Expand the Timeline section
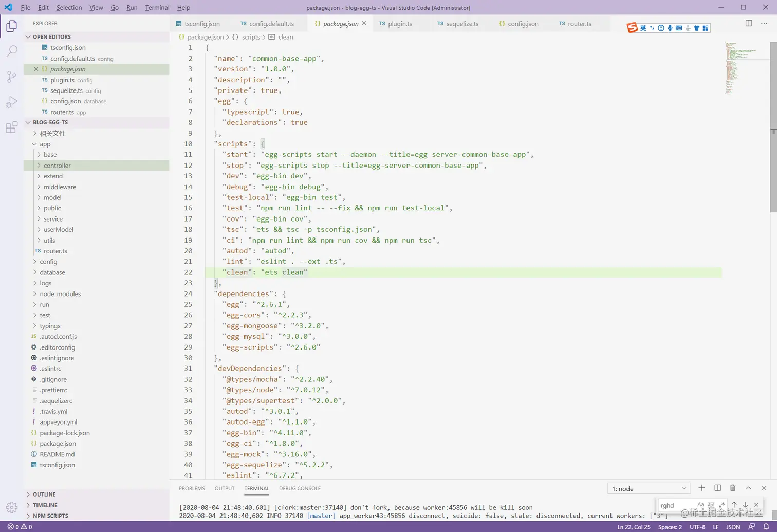 click(97, 505)
